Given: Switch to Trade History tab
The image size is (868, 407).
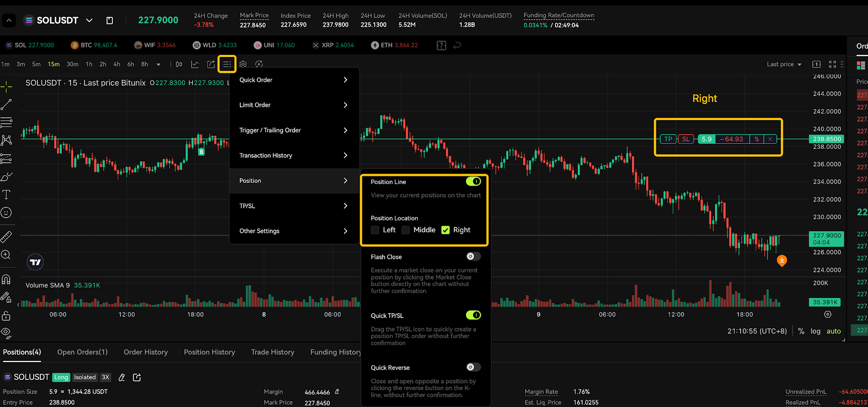Looking at the screenshot, I should tap(273, 352).
